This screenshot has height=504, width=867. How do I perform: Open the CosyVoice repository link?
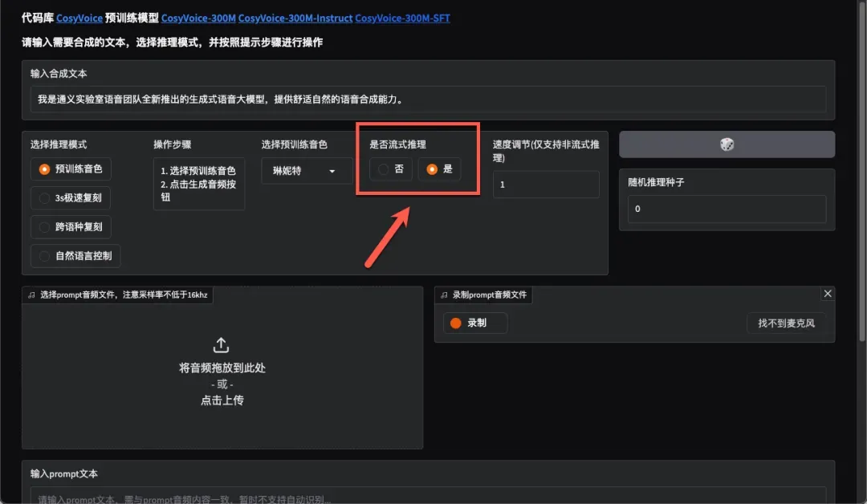[x=79, y=18]
